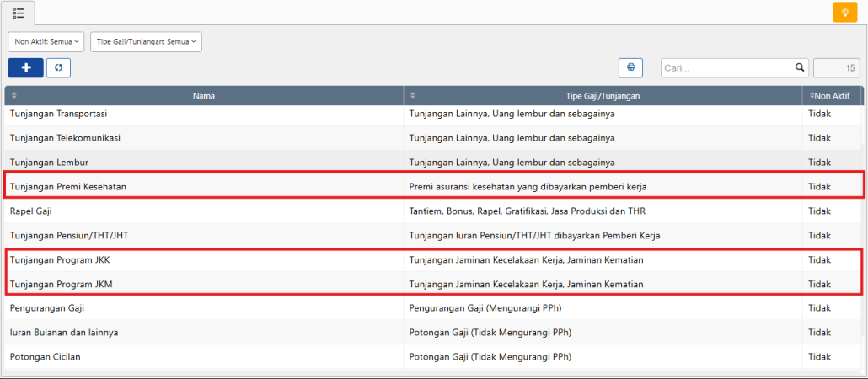This screenshot has height=379, width=868.
Task: Click the printer icon button
Action: pos(630,67)
